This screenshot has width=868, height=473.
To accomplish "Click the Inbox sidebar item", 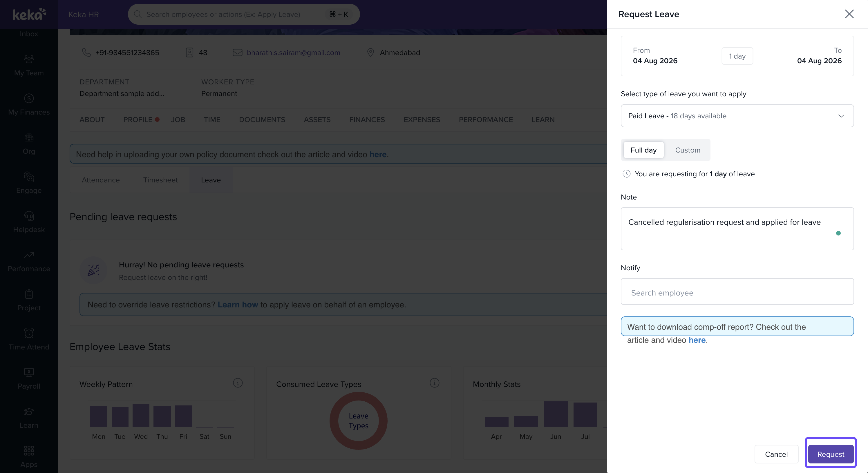I will pos(29,34).
